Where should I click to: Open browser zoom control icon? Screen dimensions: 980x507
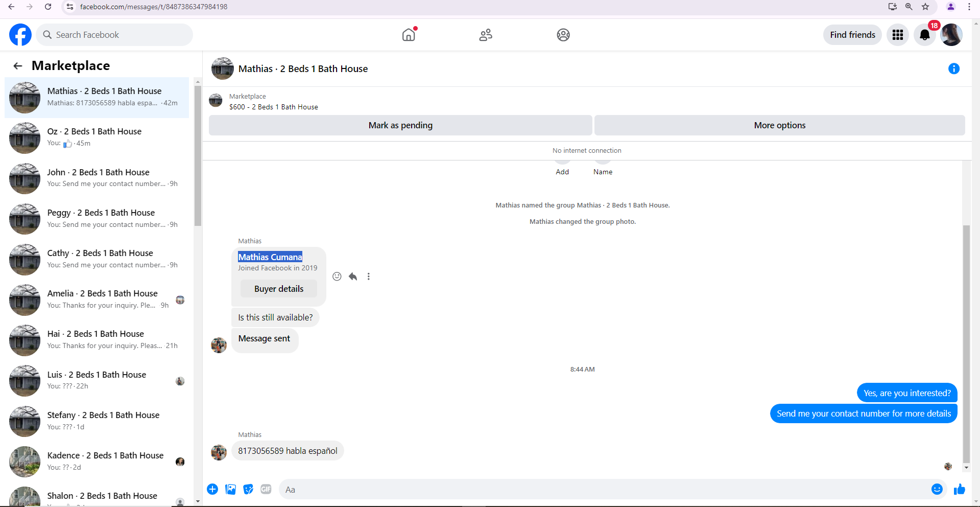click(x=909, y=7)
